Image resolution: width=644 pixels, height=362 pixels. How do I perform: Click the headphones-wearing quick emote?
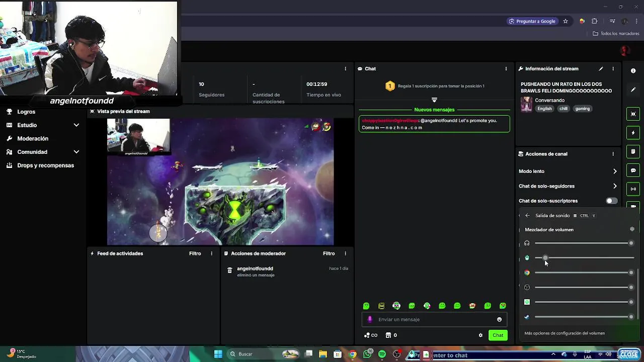396,306
